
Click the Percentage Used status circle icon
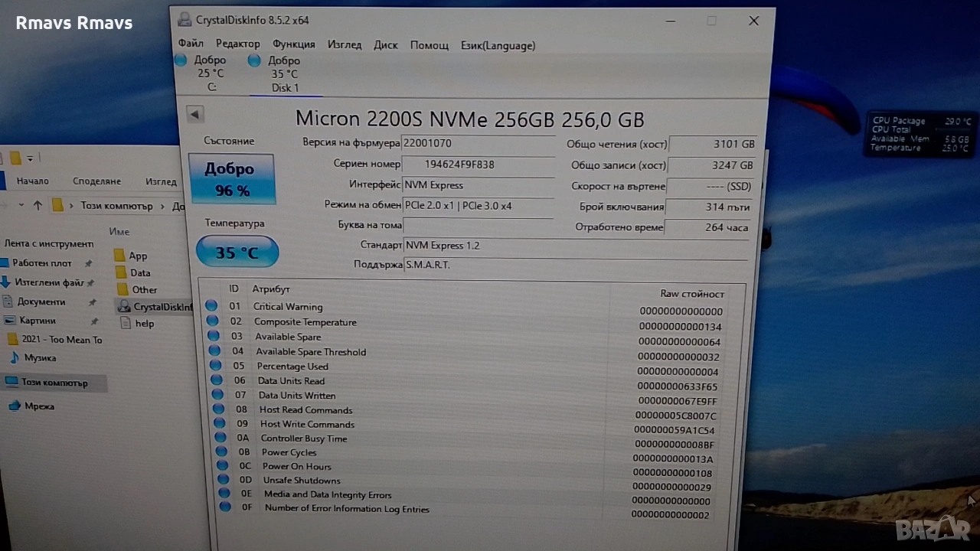[x=216, y=366]
